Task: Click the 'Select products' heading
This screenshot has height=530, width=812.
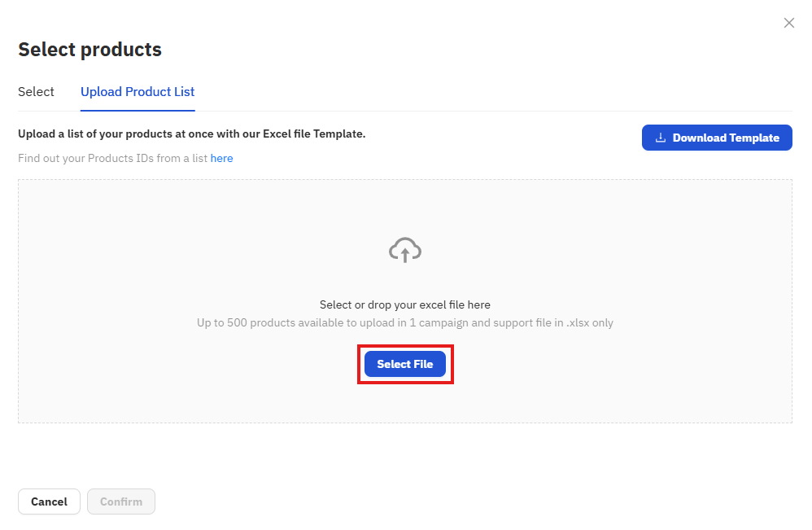Action: [x=89, y=50]
